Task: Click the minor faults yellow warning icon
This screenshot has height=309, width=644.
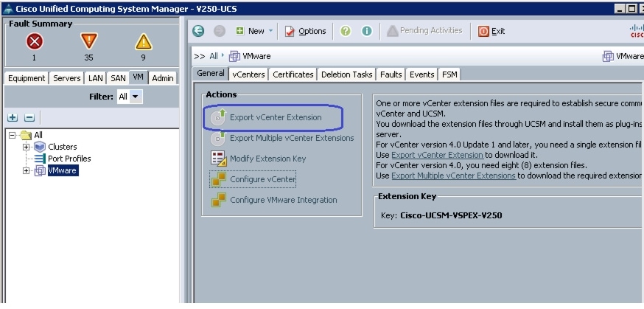Action: pyautogui.click(x=144, y=41)
